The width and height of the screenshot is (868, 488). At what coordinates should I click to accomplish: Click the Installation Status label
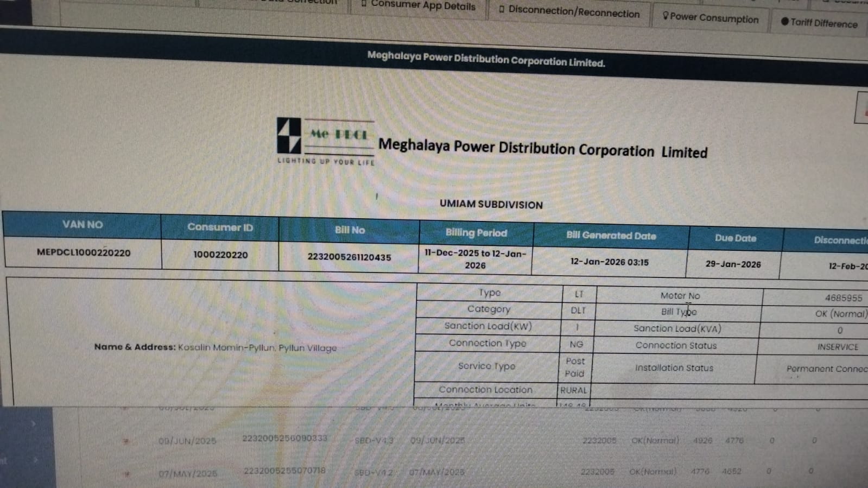pyautogui.click(x=674, y=368)
